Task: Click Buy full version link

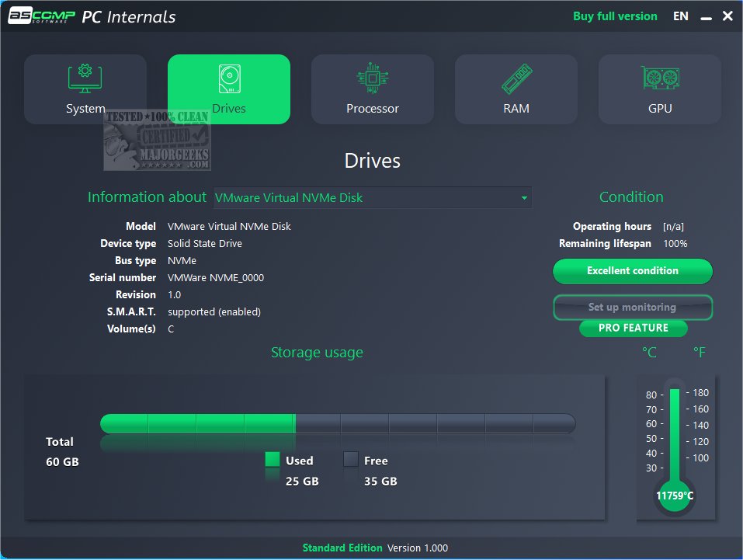Action: click(615, 16)
